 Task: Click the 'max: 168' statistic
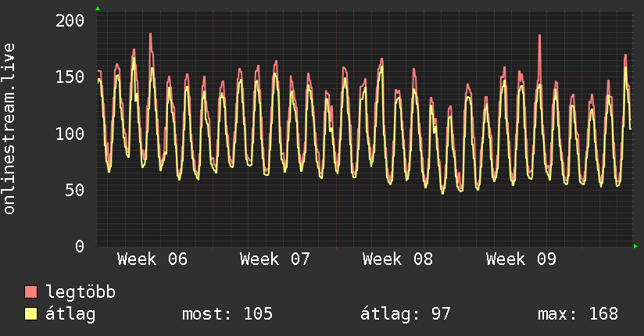pyautogui.click(x=578, y=314)
